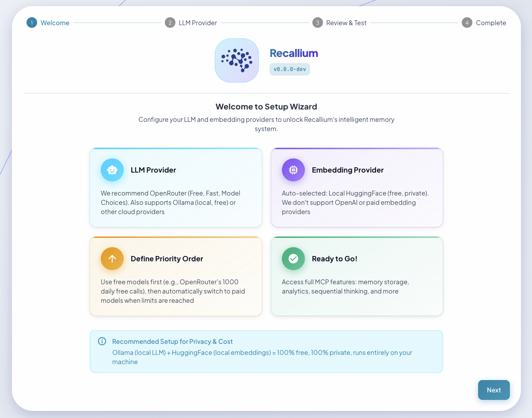This screenshot has height=418, width=532.
Task: Click the v0.0.0-dev version badge
Action: tap(289, 69)
